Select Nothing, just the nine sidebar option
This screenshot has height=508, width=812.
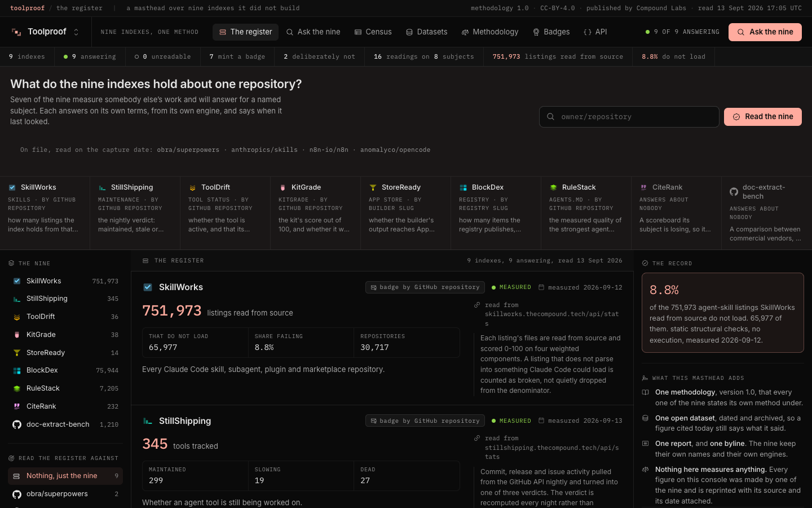(65, 476)
